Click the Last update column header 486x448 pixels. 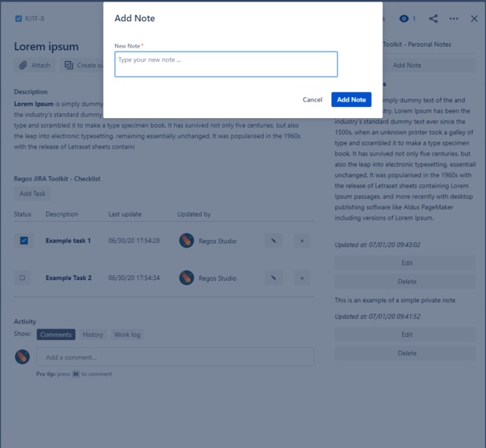125,214
